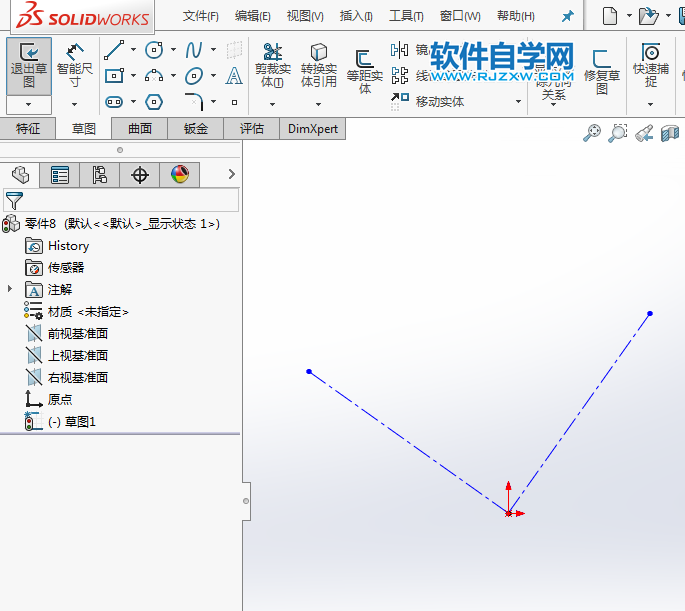Click the Mirror Entities icon
This screenshot has height=611, width=685.
coord(399,50)
